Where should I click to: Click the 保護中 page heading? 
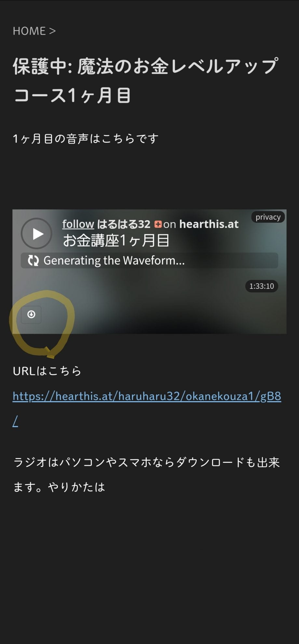pyautogui.click(x=145, y=81)
